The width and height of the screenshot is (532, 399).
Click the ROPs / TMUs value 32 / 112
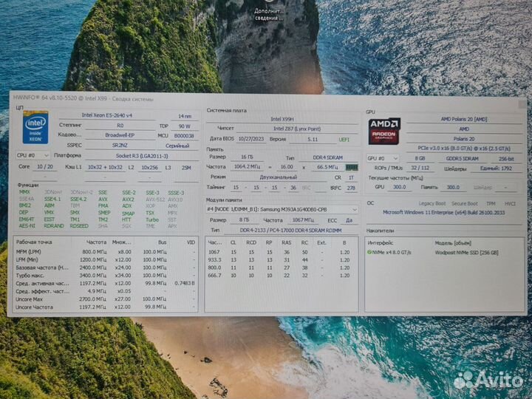[x=420, y=168]
